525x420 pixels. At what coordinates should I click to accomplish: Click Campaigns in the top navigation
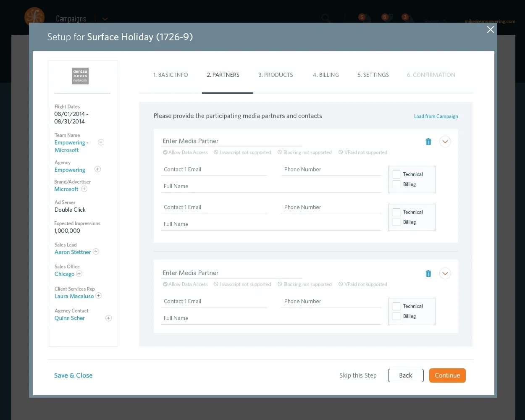[71, 19]
